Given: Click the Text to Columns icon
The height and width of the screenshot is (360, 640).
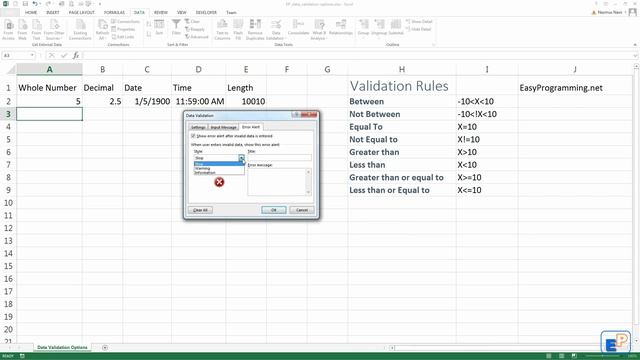Looking at the screenshot, I should [x=222, y=29].
